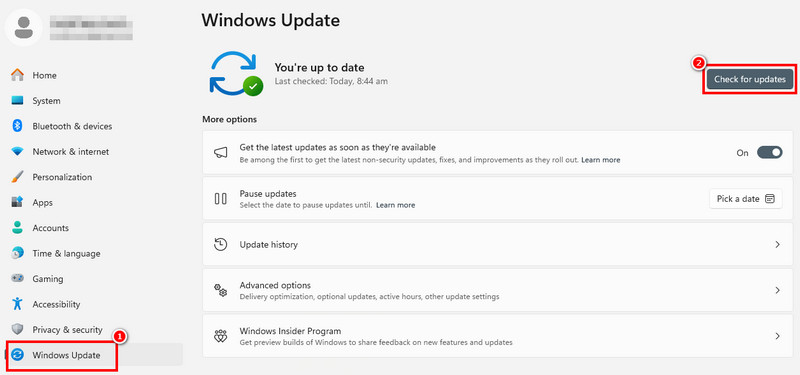Open Accessibility settings
Screen dimensions: 800x375
point(57,304)
